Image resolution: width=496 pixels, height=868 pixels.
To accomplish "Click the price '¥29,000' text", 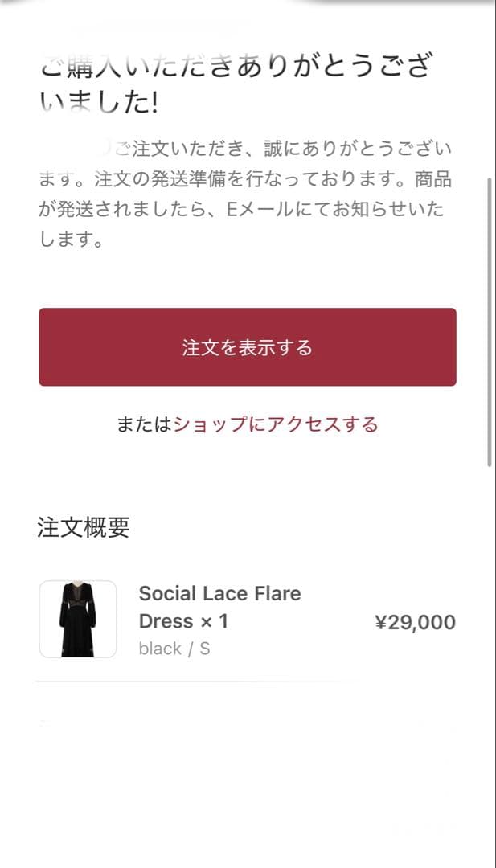I will [415, 621].
